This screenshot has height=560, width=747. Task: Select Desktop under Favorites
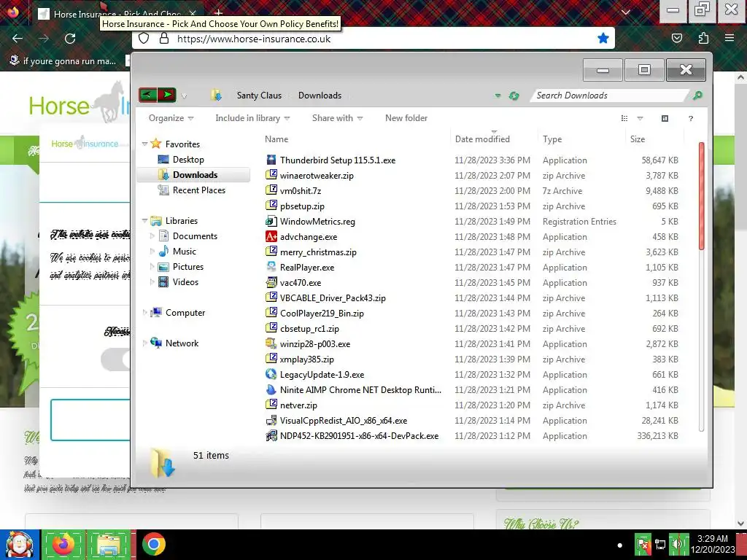pyautogui.click(x=188, y=160)
